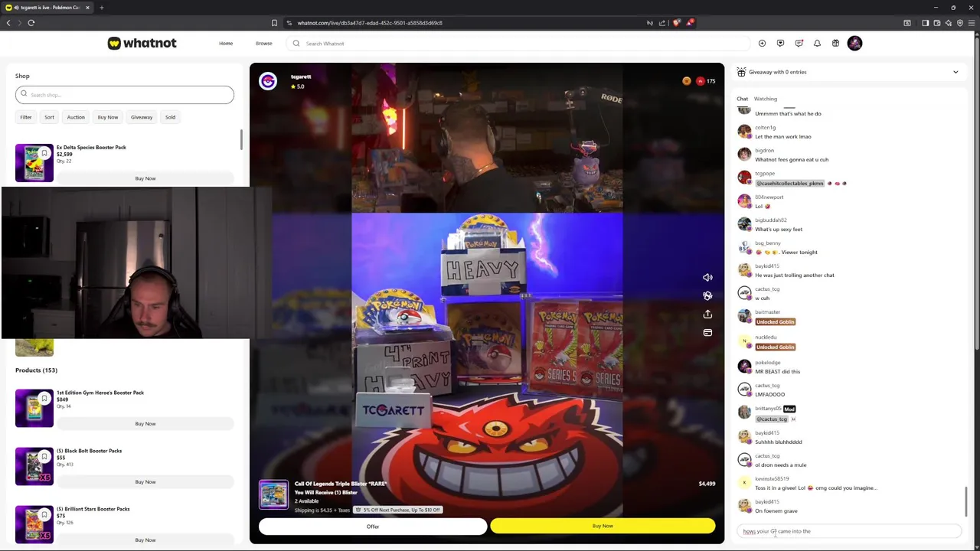
Task: Click the @casehitcollectables_pkmn mention in chat
Action: (789, 184)
